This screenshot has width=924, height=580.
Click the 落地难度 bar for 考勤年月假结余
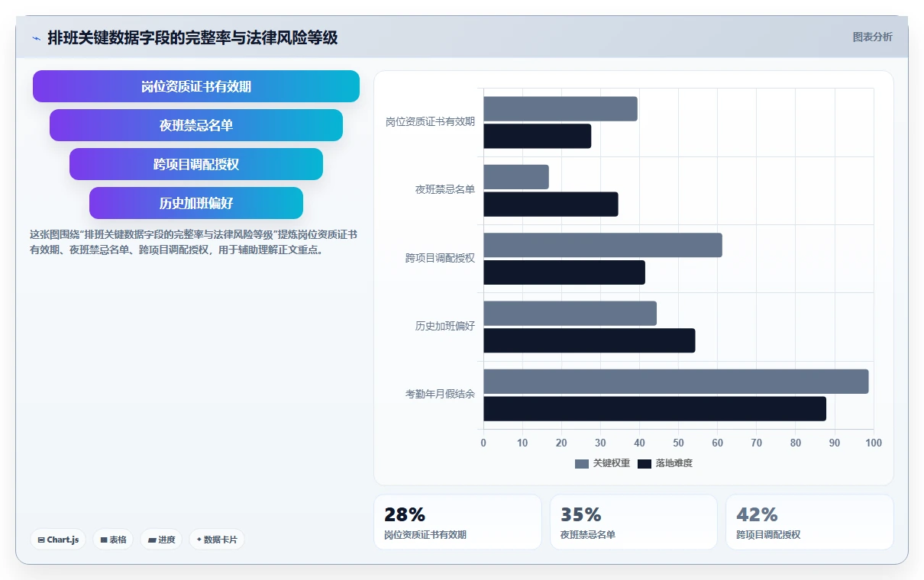pos(654,409)
